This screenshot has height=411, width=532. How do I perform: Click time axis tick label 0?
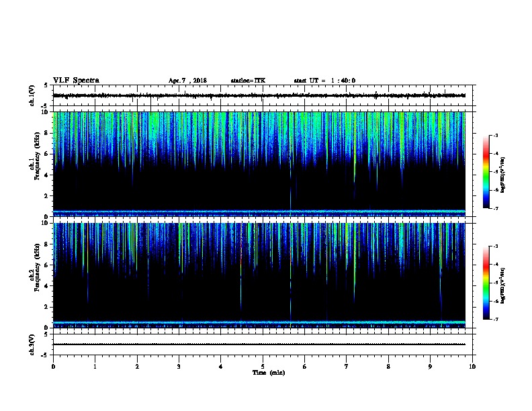53,367
